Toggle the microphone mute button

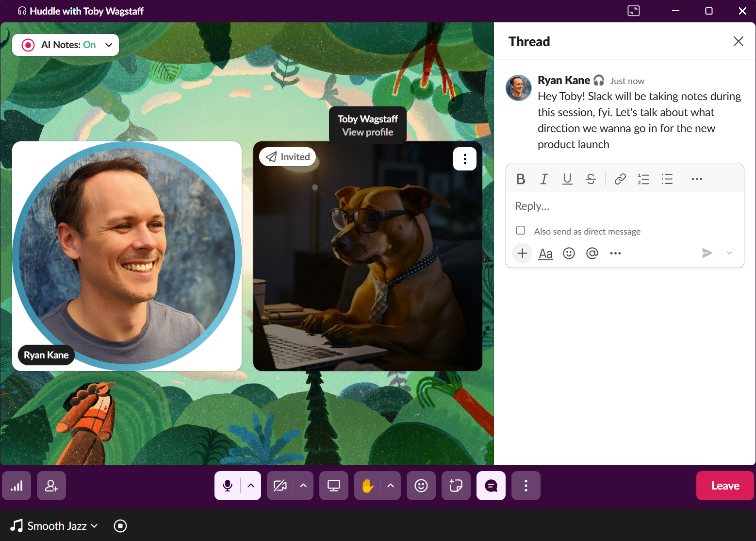[x=228, y=486]
